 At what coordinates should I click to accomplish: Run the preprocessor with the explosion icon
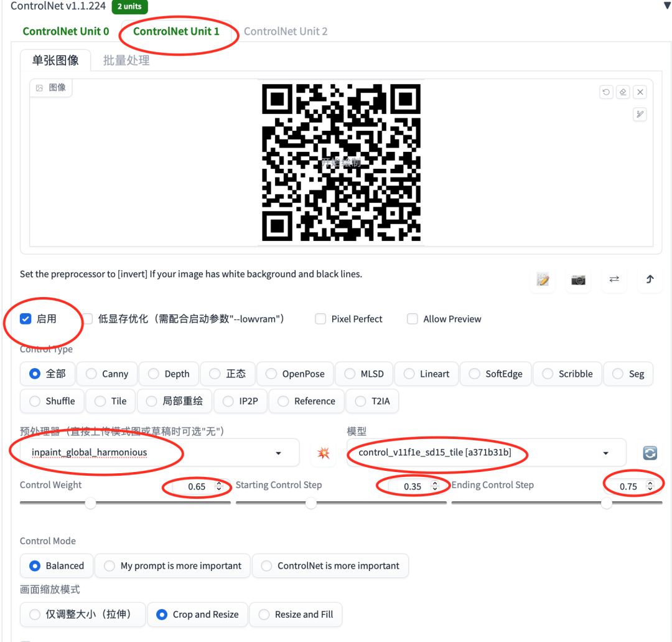click(x=324, y=453)
